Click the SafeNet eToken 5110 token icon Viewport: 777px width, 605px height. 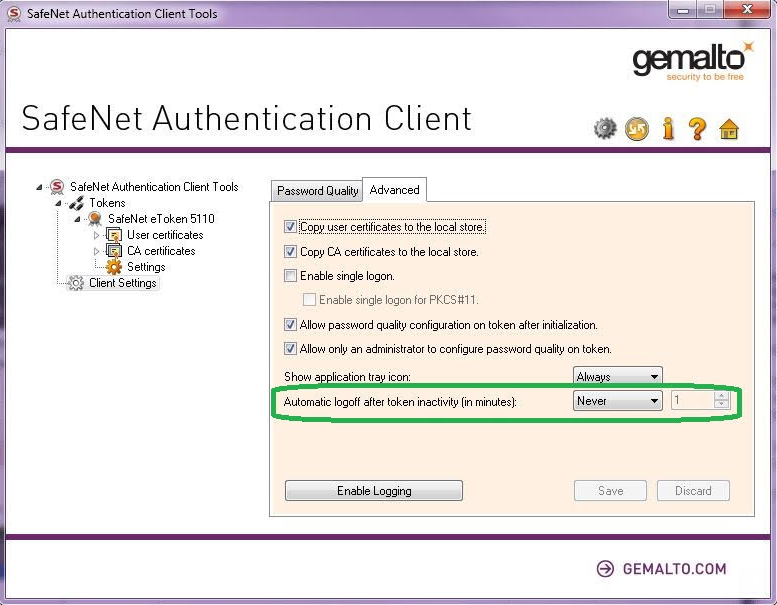pos(95,219)
